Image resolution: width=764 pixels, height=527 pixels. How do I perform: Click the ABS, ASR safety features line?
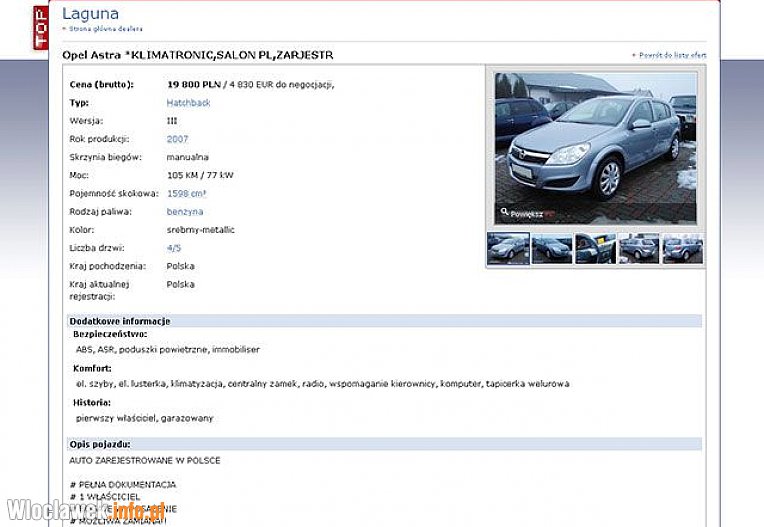pos(168,349)
